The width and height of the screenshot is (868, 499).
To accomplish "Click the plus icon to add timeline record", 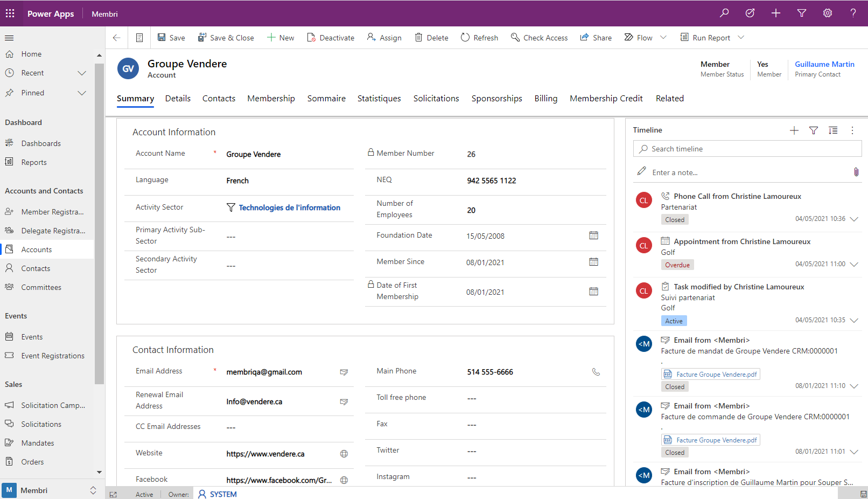I will pos(794,130).
